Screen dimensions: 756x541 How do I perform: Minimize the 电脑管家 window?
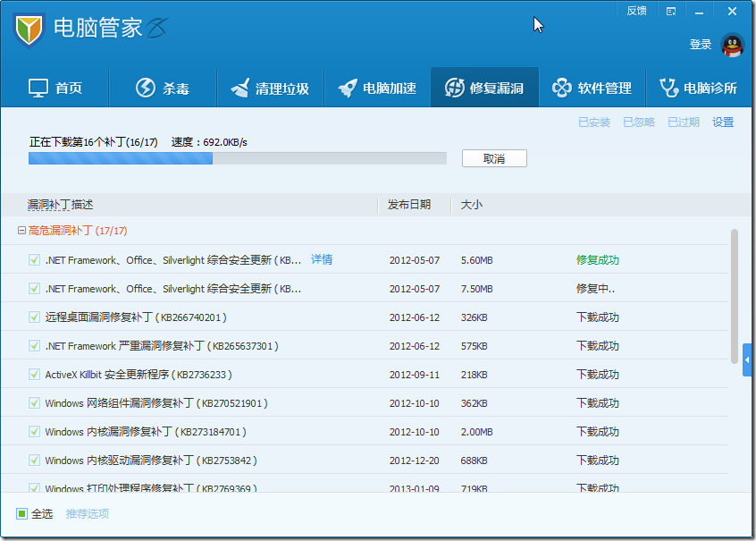tap(699, 12)
